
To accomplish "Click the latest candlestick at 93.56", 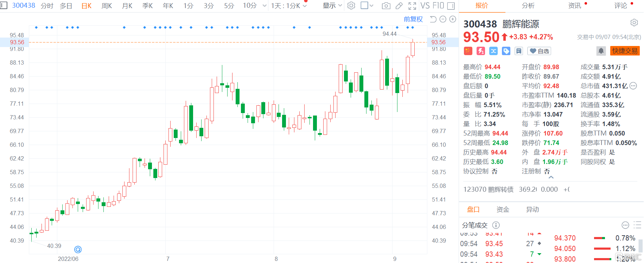I will pyautogui.click(x=413, y=49).
